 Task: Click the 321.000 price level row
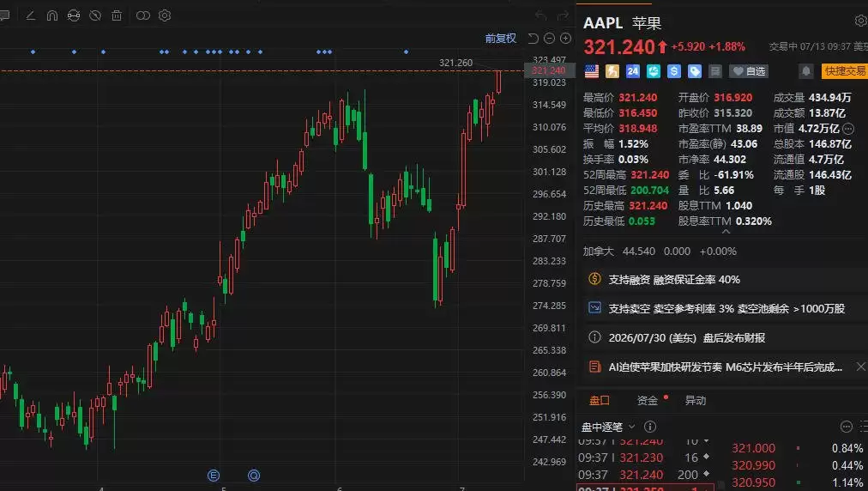click(x=797, y=448)
